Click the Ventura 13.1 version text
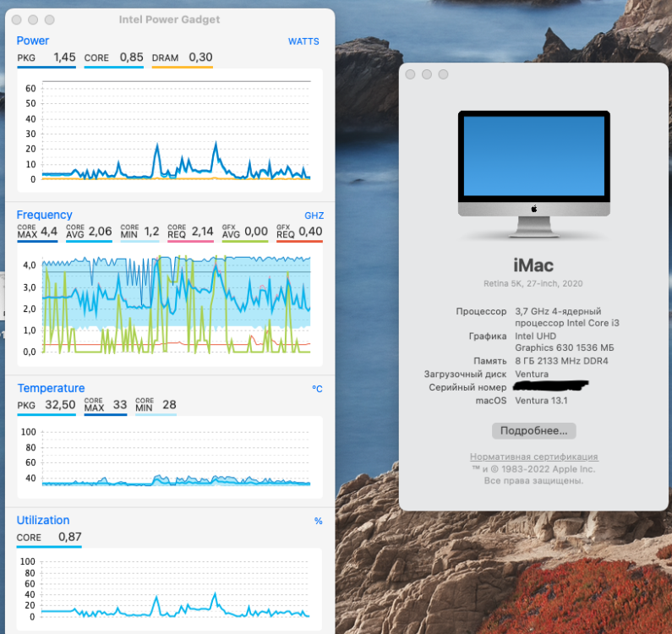 (541, 401)
